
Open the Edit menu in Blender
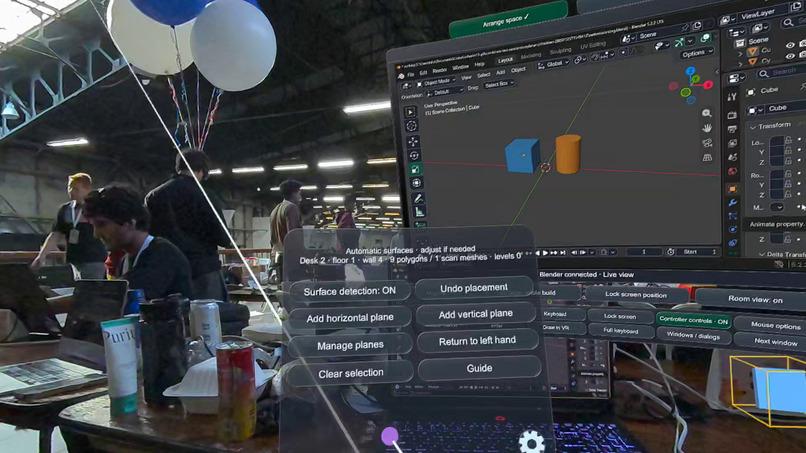[423, 73]
